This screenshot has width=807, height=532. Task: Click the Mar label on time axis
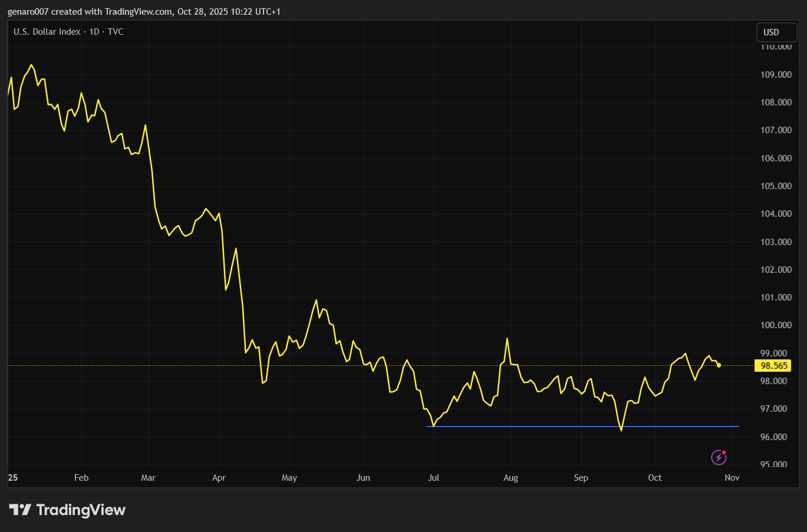149,478
